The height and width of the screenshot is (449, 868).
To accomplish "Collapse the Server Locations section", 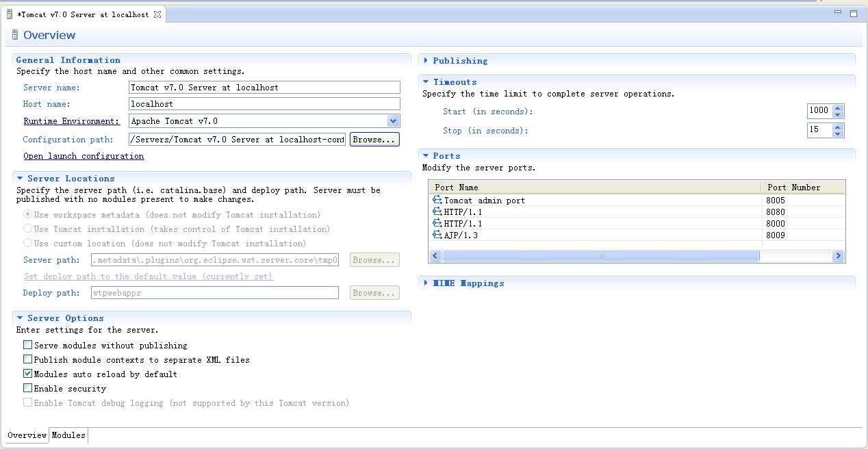I will click(20, 178).
